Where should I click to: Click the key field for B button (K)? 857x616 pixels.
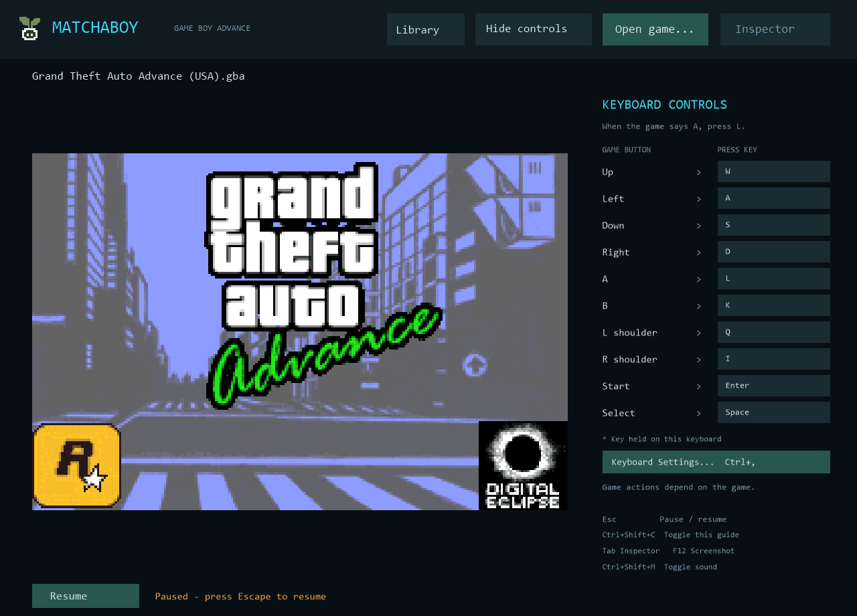[774, 305]
